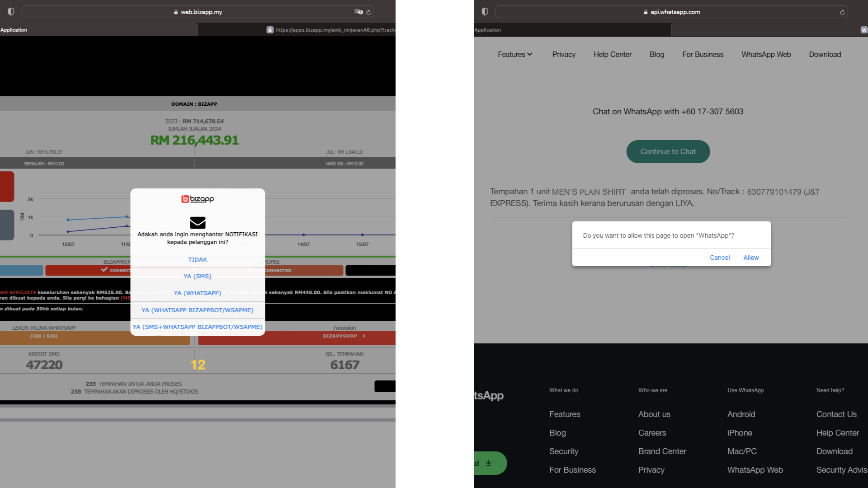Click the BIZAPPSHOP red button

point(297,338)
